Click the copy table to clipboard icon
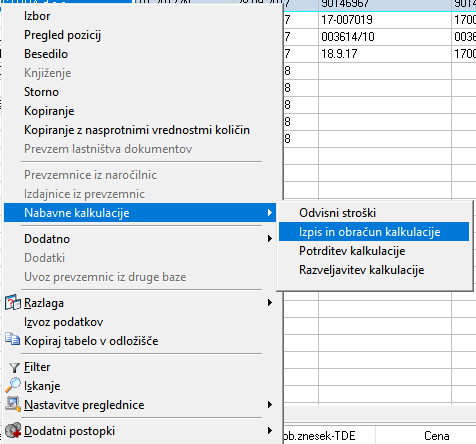 [13, 339]
